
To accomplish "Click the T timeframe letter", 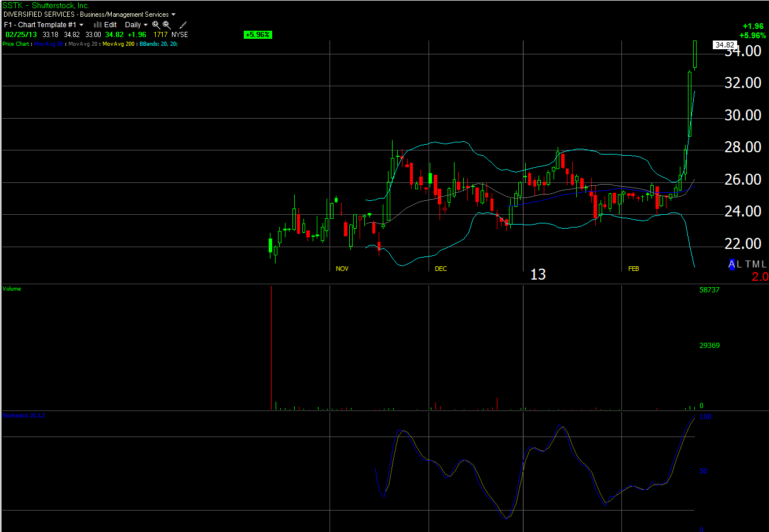I will pos(748,265).
